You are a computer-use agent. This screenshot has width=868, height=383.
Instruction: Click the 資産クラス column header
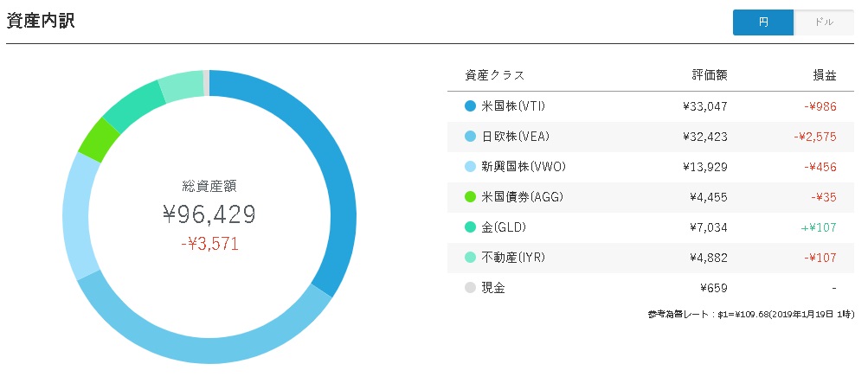click(494, 76)
